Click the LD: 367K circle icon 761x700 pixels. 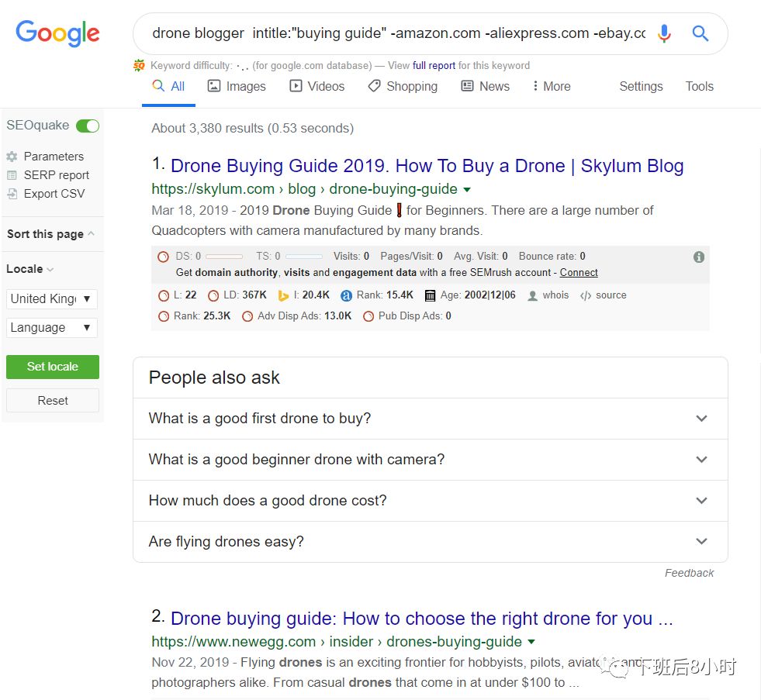click(213, 295)
